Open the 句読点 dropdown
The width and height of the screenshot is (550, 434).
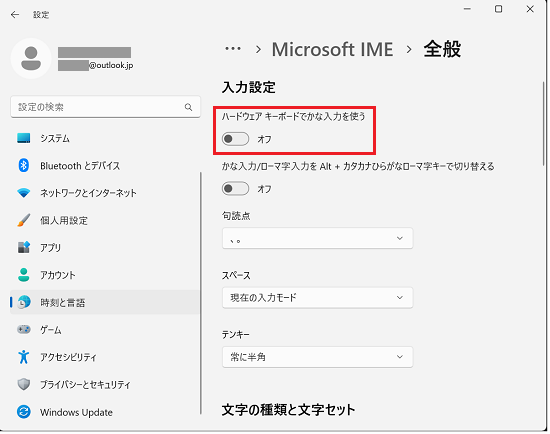(x=317, y=238)
